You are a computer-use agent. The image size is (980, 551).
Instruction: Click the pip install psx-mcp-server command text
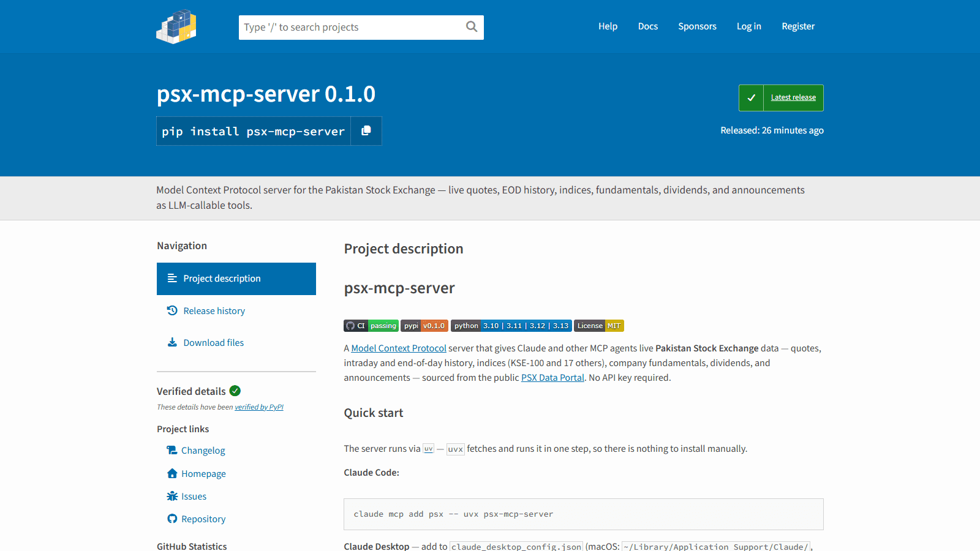coord(254,131)
